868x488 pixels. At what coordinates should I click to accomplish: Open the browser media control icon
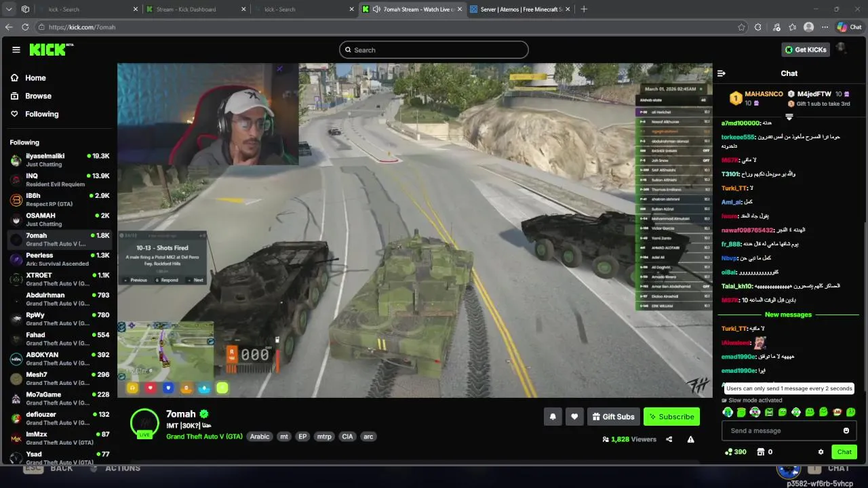point(776,27)
